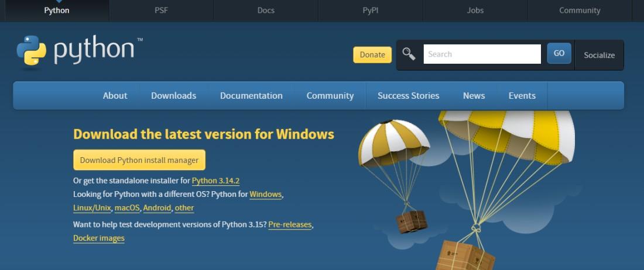This screenshot has height=270, width=644.
Task: Open the Socialize menu
Action: point(600,55)
